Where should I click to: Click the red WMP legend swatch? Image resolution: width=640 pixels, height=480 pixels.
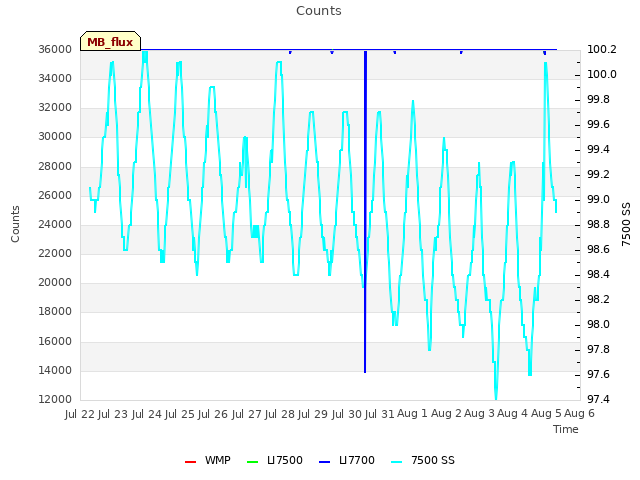point(191,462)
